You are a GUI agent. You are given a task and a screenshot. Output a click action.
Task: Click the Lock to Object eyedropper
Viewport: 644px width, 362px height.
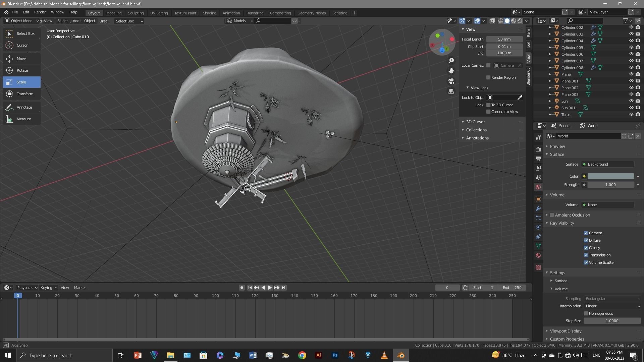pos(520,98)
